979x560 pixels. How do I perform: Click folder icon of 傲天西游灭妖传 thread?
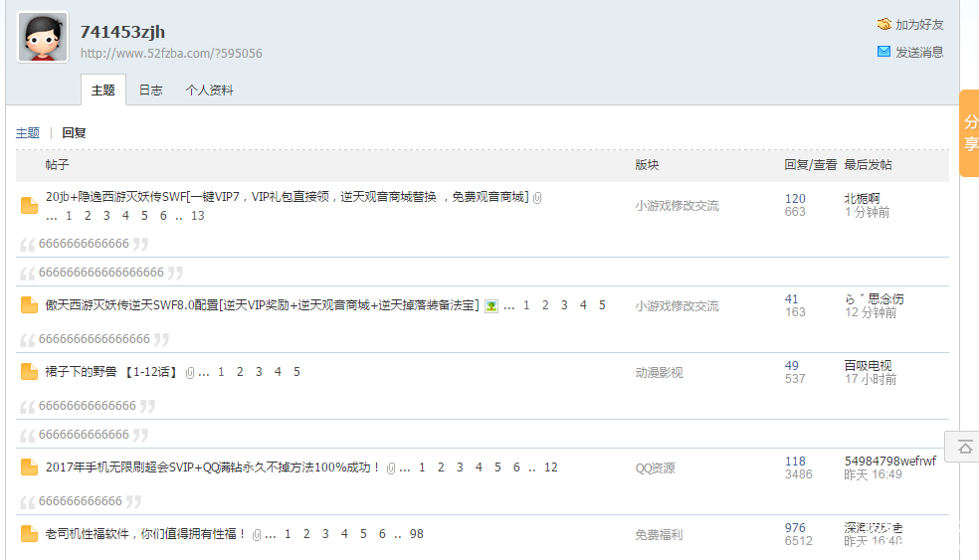29,304
